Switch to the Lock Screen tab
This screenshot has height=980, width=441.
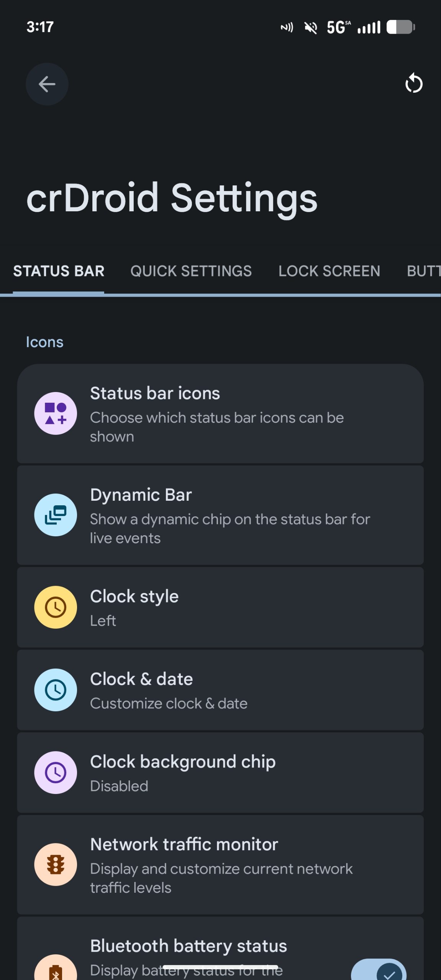click(330, 271)
